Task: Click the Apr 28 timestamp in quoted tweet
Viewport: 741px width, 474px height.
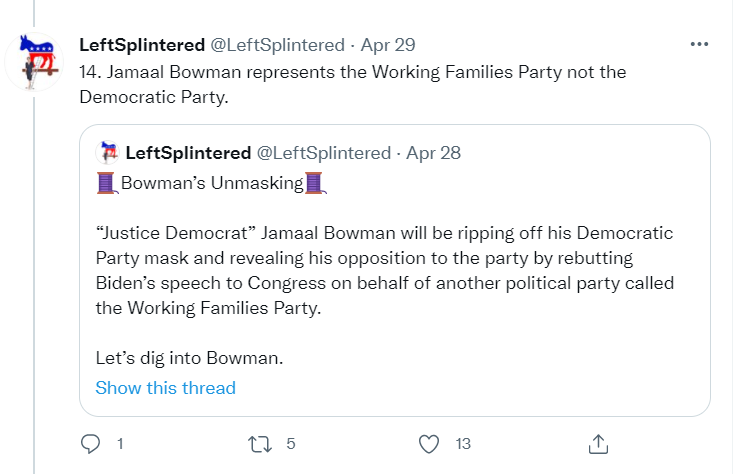Action: point(434,153)
